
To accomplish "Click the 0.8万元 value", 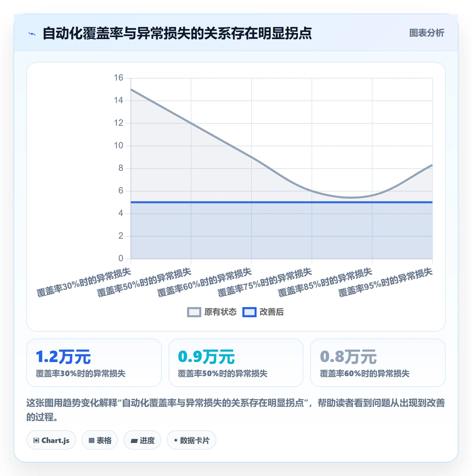I will click(x=348, y=357).
